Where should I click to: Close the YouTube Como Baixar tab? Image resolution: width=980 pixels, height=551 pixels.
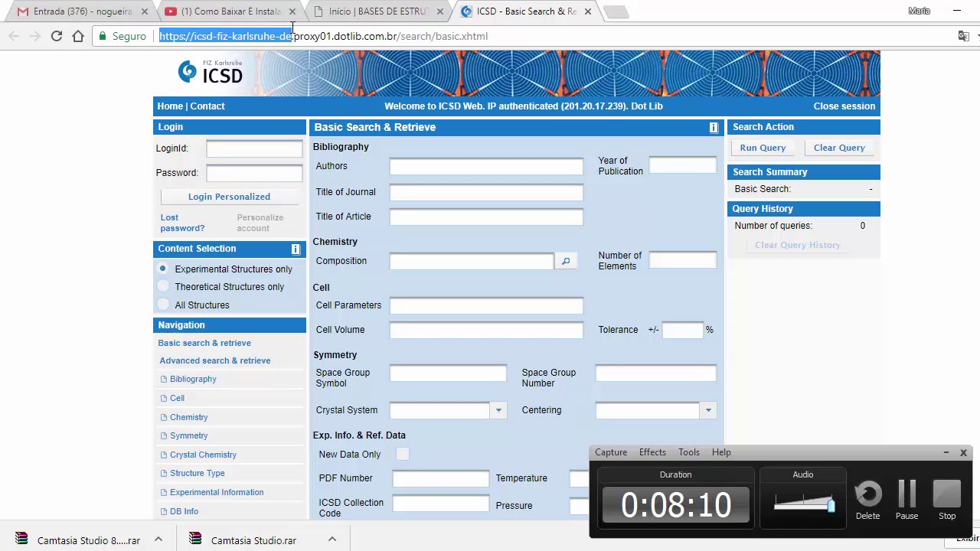tap(292, 11)
